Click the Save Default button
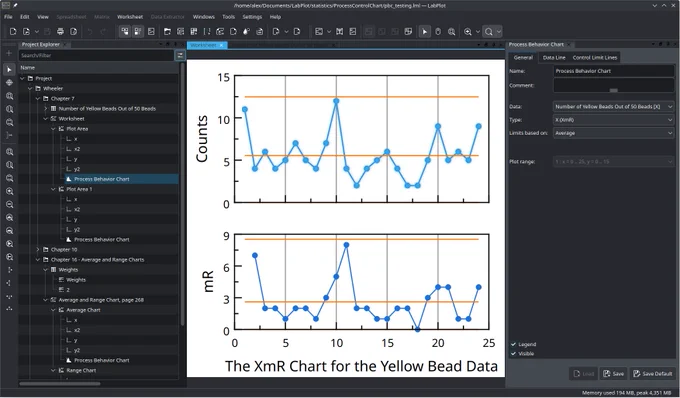Image resolution: width=680 pixels, height=398 pixels. [652, 374]
